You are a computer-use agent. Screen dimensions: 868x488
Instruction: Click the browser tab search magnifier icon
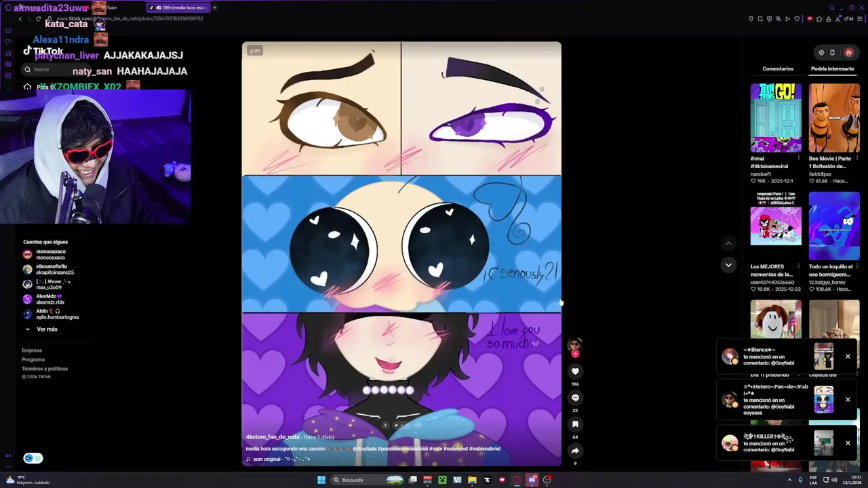[832, 7]
